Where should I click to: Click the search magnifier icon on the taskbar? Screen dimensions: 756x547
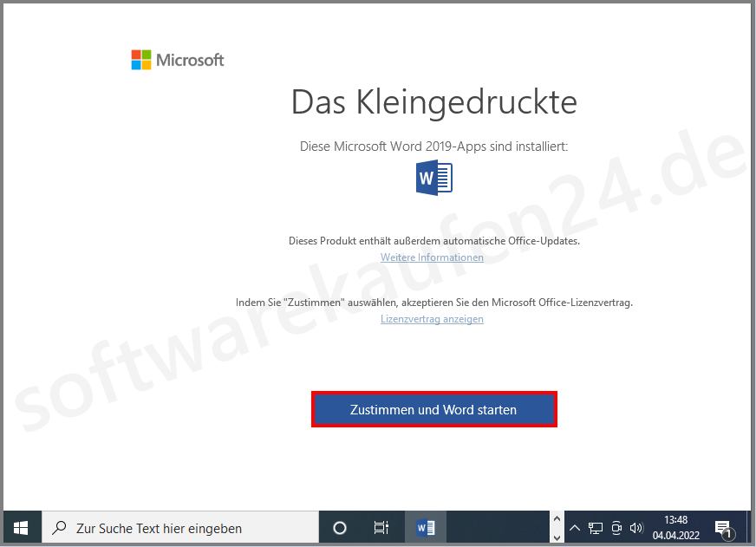click(57, 526)
